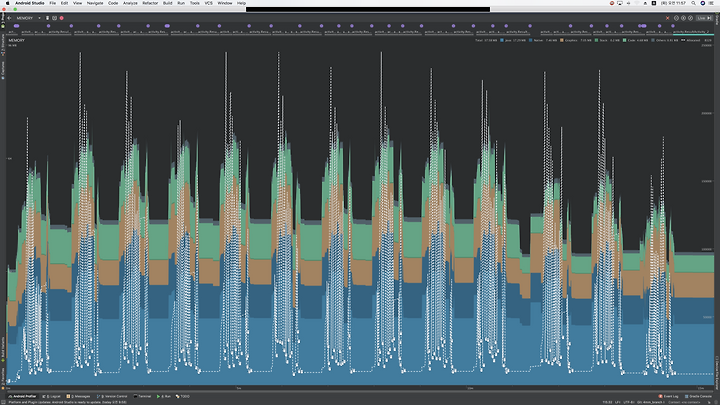720x405 pixels.
Task: Click the status bar Git branch indicator
Action: pos(651,402)
